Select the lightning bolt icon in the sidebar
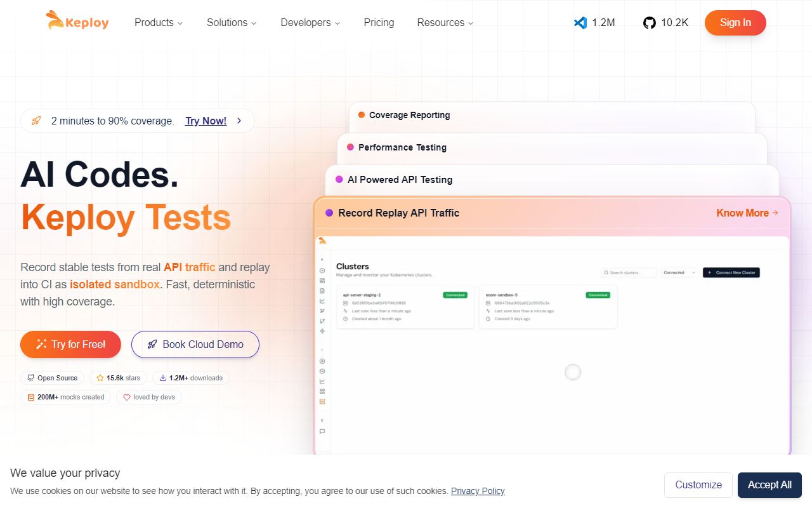This screenshot has width=812, height=508. (322, 331)
